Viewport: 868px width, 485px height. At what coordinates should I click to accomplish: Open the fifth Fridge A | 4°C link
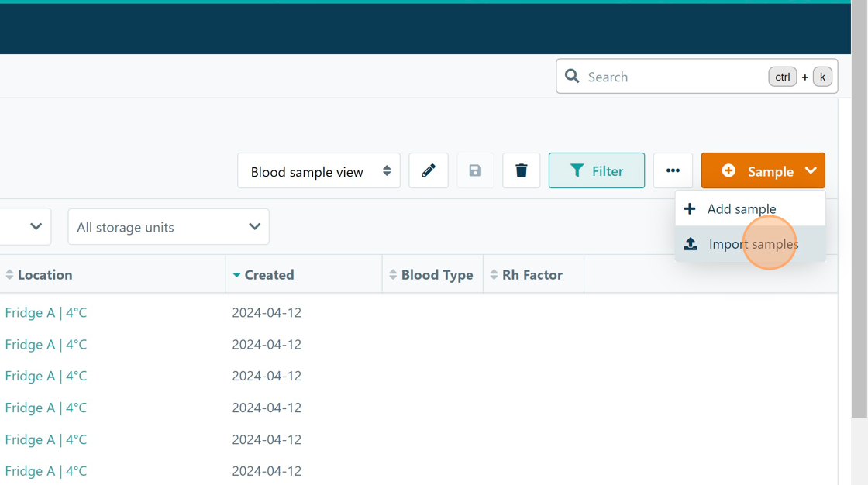point(46,439)
